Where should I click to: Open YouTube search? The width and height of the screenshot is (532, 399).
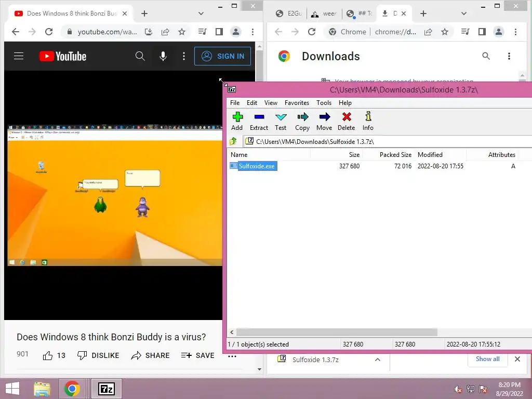140,56
